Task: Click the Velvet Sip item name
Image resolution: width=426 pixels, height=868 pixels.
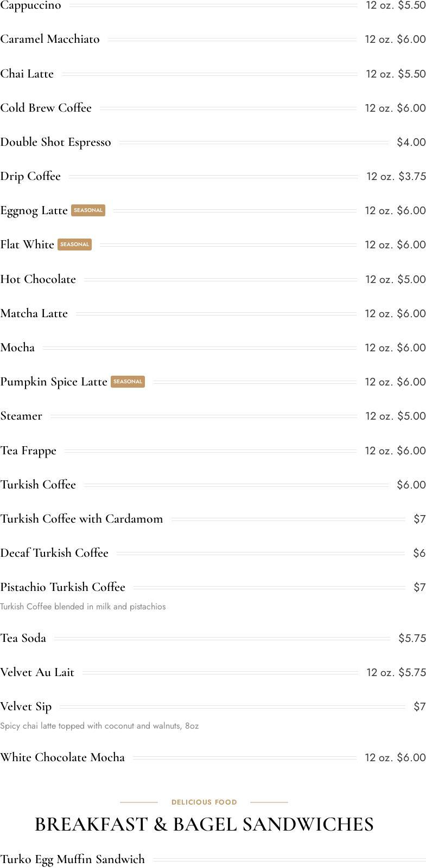Action: click(26, 706)
